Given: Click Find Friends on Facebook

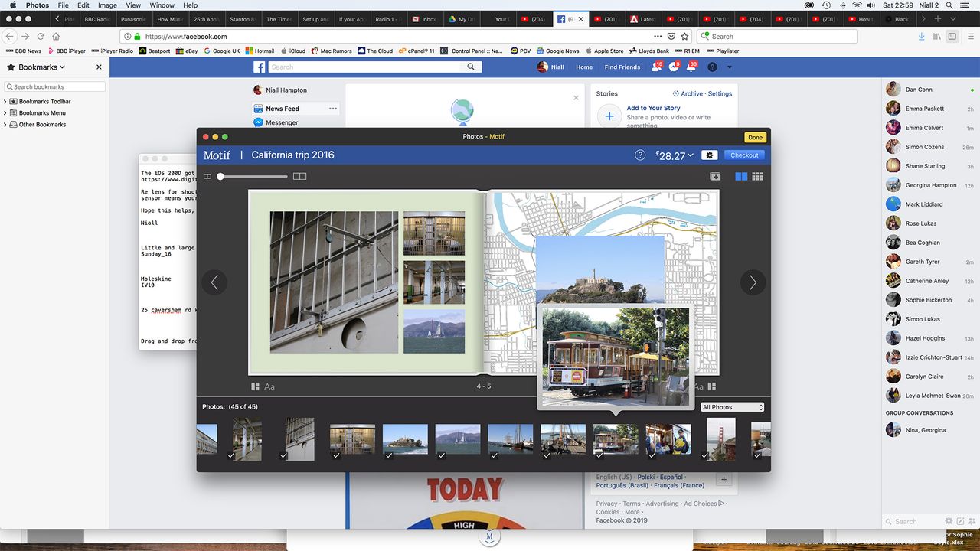Looking at the screenshot, I should [622, 67].
